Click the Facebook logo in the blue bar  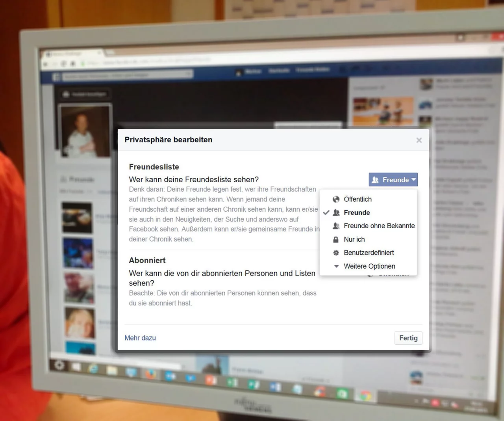(x=56, y=76)
